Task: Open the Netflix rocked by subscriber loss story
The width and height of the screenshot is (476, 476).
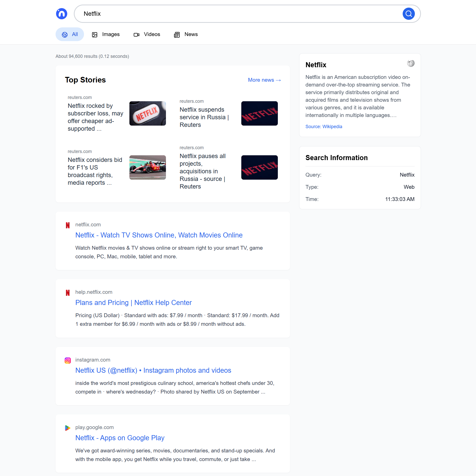Action: 95,117
